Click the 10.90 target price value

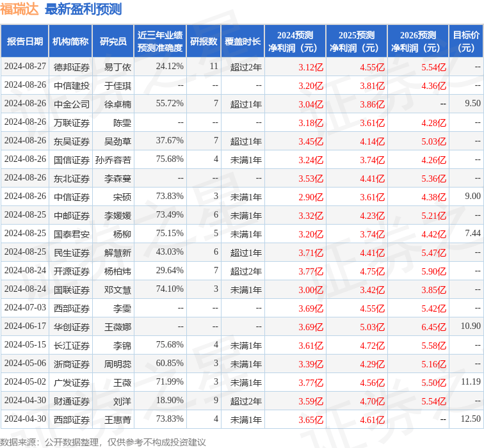(471, 326)
